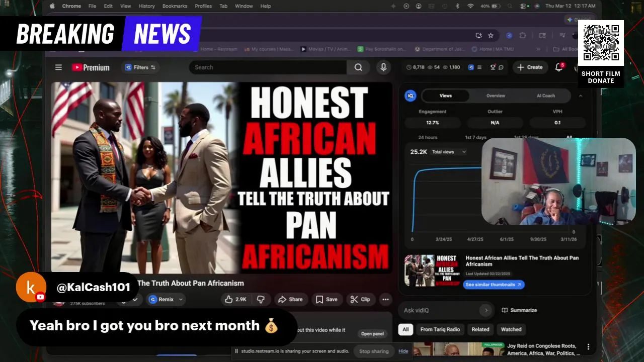644x362 pixels.
Task: Click the search magnifier button
Action: point(358,67)
